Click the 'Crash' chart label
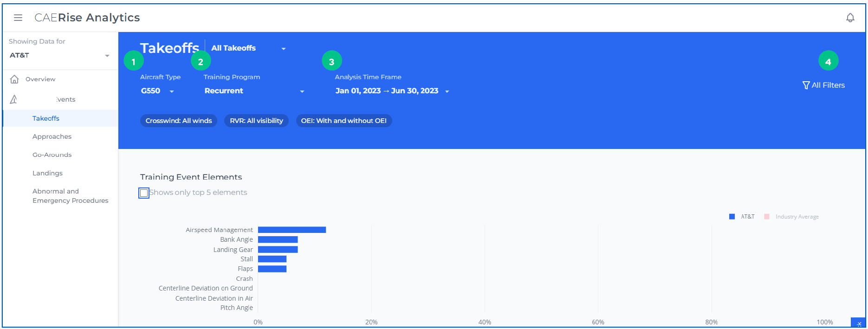The image size is (868, 329). [x=244, y=279]
